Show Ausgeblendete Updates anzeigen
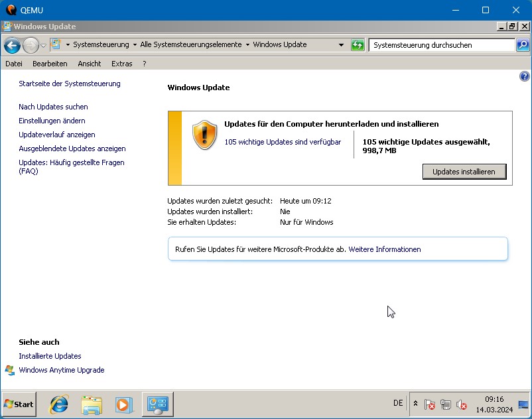 [x=72, y=149]
